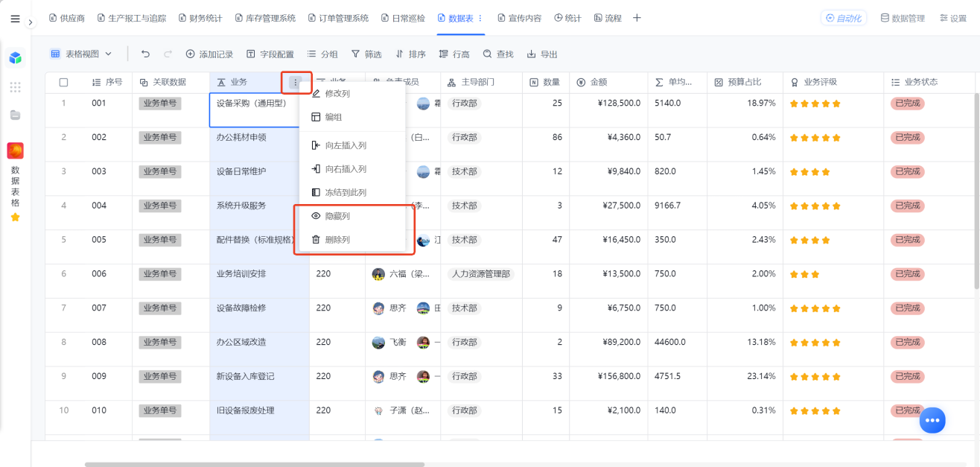Screen dimensions: 980x467
Task: Switch to the 供应商 tab
Action: [x=67, y=18]
